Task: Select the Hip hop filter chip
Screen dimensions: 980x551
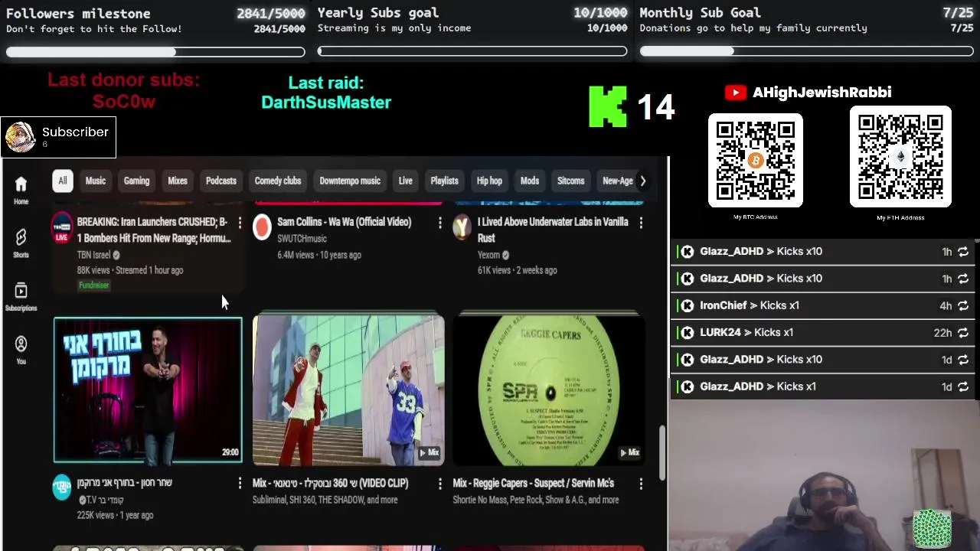Action: click(489, 181)
